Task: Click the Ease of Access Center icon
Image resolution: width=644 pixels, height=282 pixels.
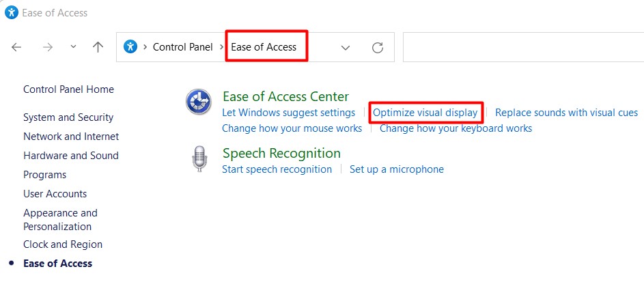Action: [199, 103]
